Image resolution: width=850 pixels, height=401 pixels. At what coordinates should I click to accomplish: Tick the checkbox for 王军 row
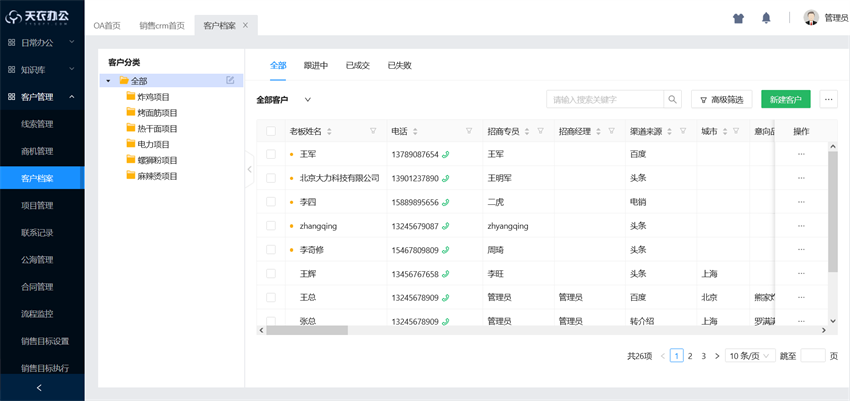point(271,154)
